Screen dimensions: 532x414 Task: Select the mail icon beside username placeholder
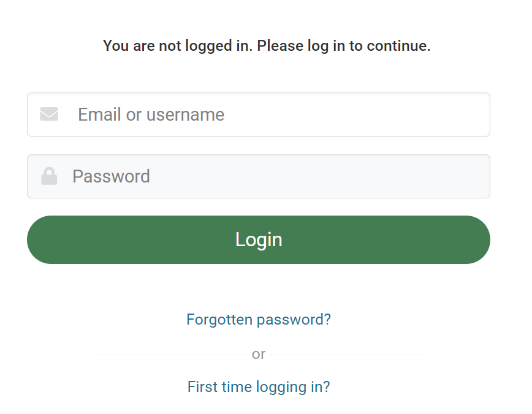click(x=49, y=115)
